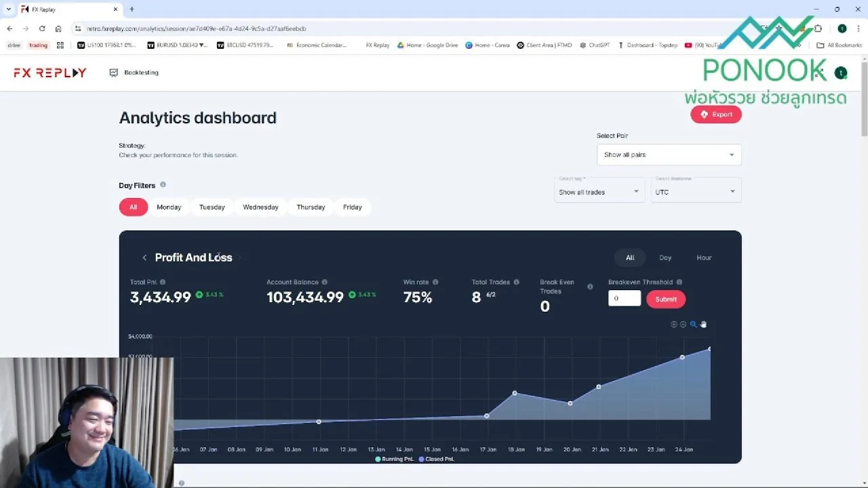The width and height of the screenshot is (868, 488).
Task: Click the Breakeven Threshold info icon
Action: (x=679, y=282)
